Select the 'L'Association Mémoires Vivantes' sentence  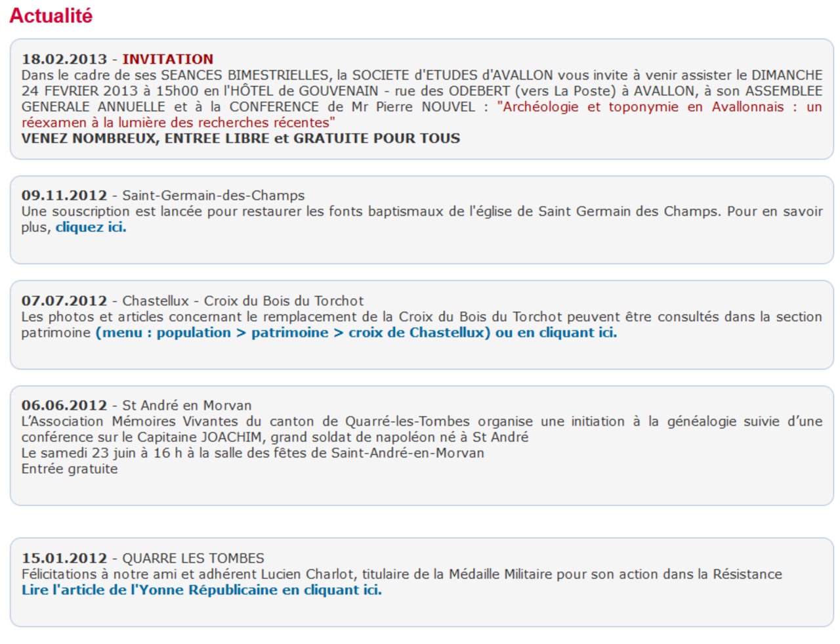421,429
